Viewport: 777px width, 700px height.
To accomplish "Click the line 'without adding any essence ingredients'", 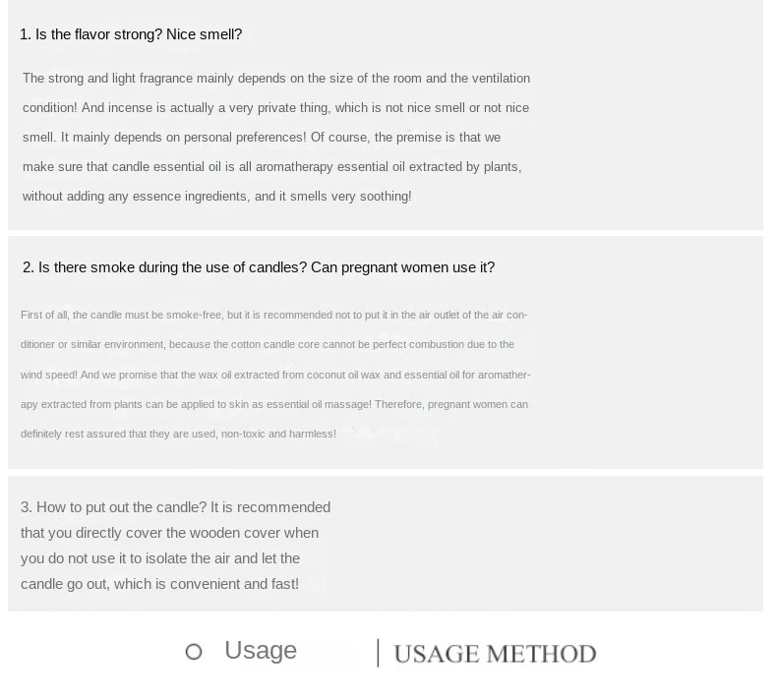I will 217,197.
